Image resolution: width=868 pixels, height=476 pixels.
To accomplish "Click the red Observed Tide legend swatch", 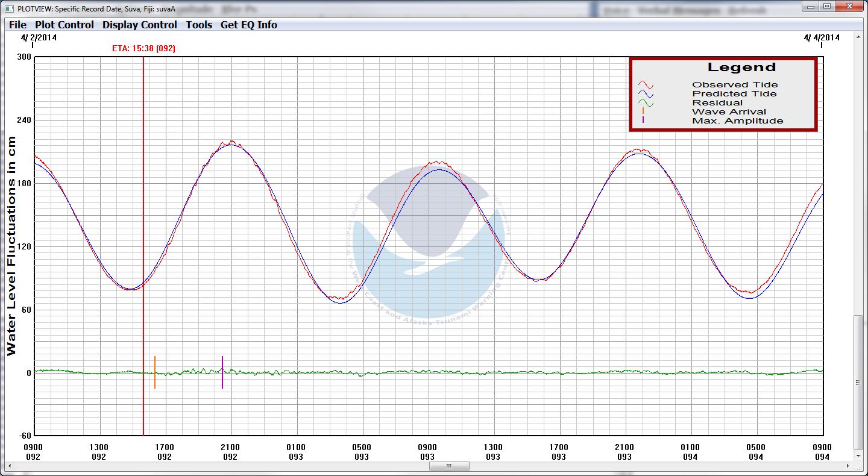I will point(646,85).
